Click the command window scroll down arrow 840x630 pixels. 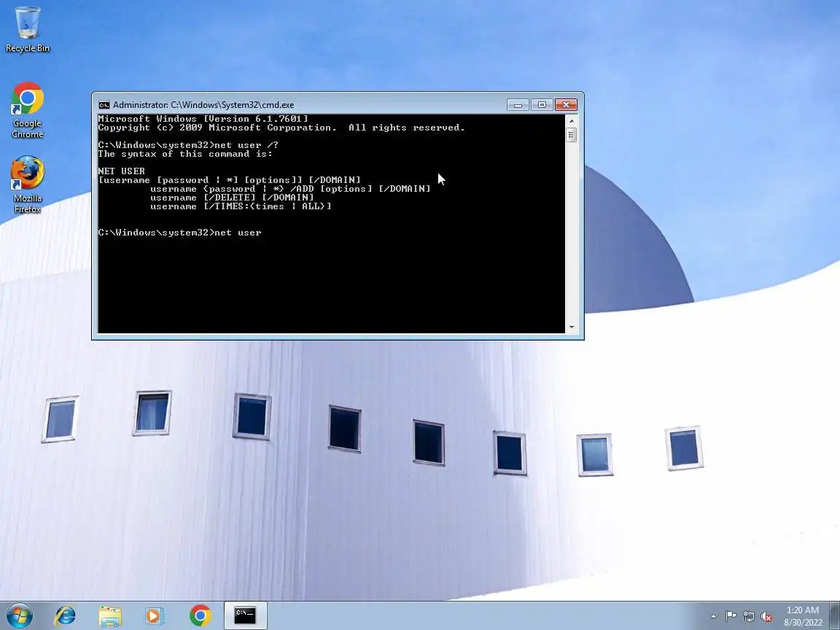coord(572,327)
